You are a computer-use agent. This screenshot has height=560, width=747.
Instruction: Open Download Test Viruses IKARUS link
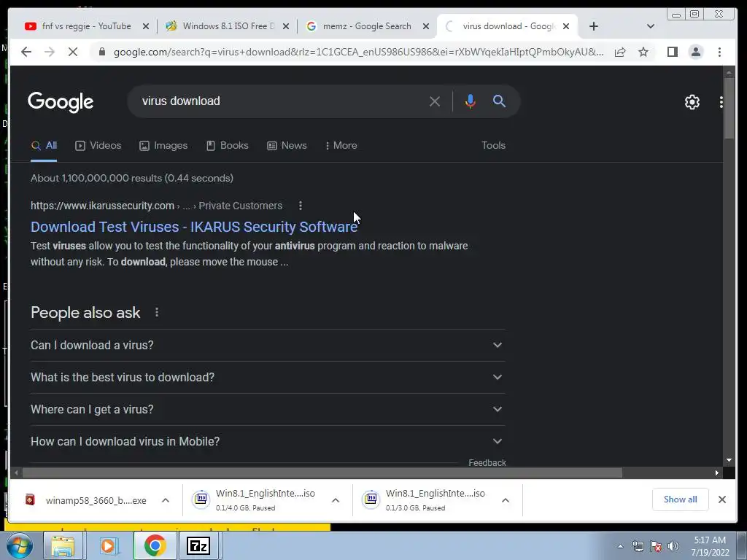tap(194, 227)
